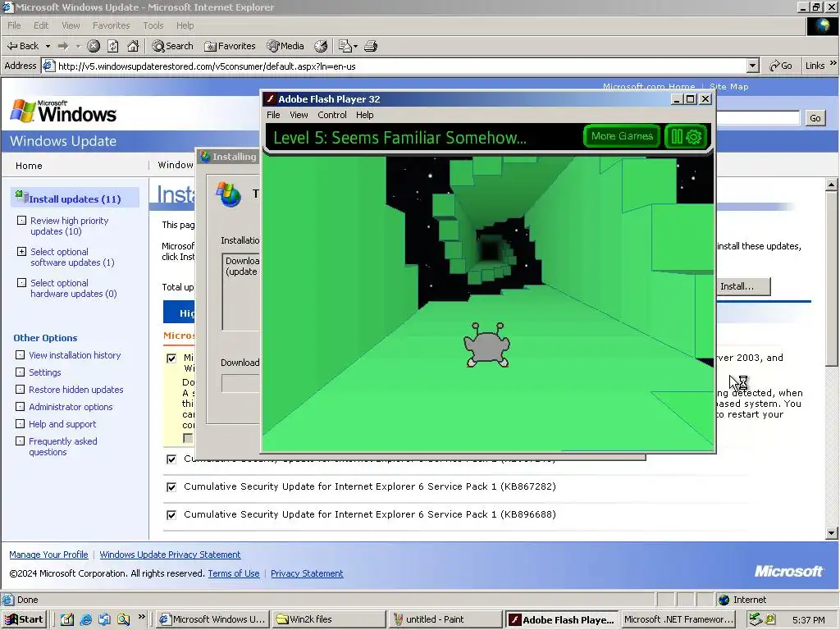
Task: Click Show Desktop quick launch icon
Action: click(x=67, y=619)
